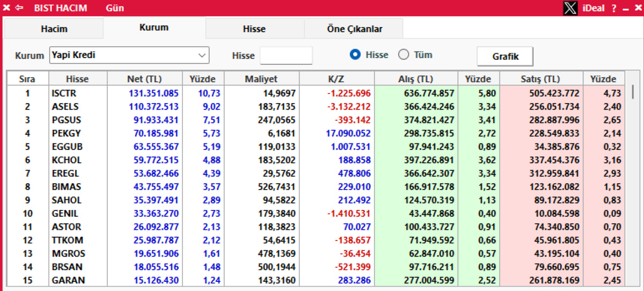Select the Tüm radio button
The height and width of the screenshot is (291, 644).
(404, 55)
